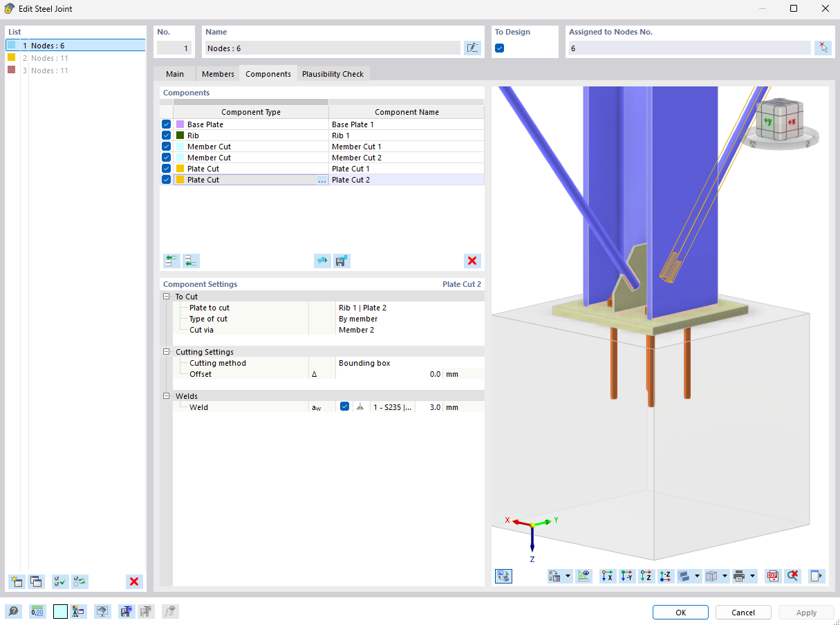Switch to the Members tab
This screenshot has width=840, height=625.
pyautogui.click(x=218, y=74)
